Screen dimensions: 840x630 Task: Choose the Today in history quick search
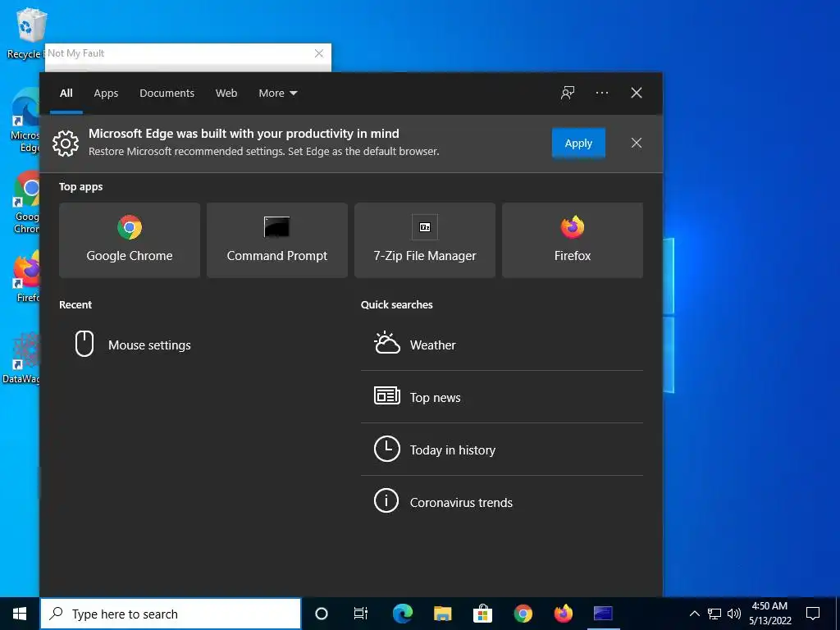pos(501,450)
